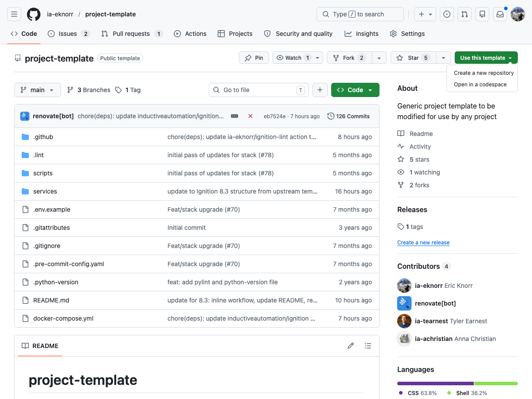
Task: Click the search box 'Type / to search'
Action: (x=360, y=14)
